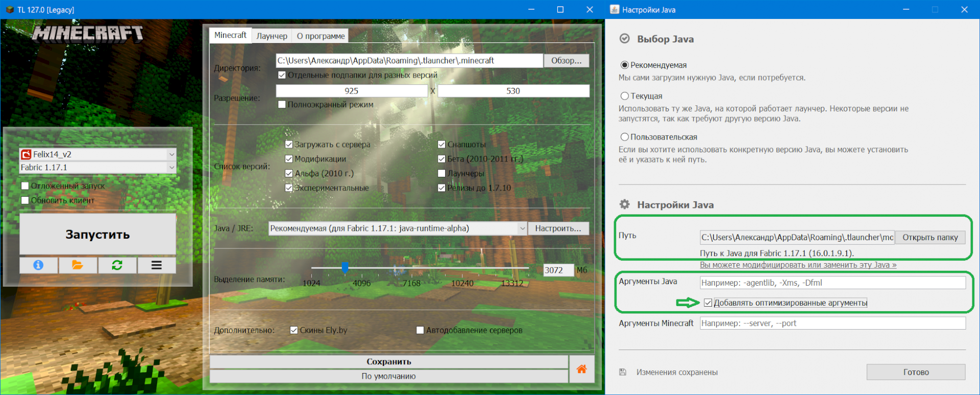Click the Java Путь path field

797,237
